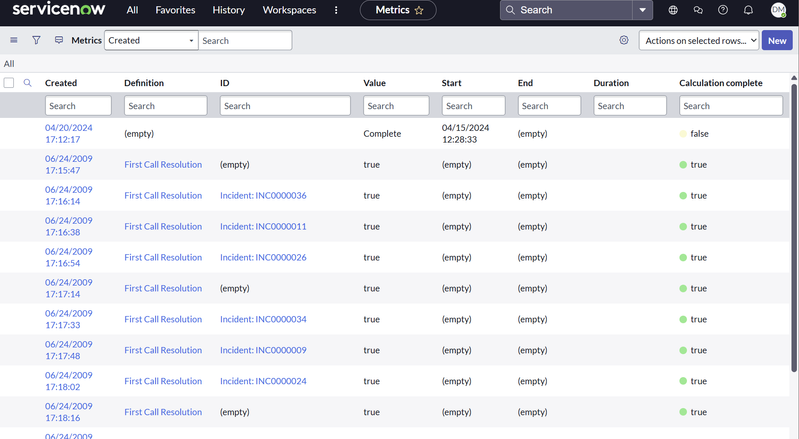This screenshot has height=439, width=799.
Task: Open the more menu kebab in header
Action: (x=336, y=10)
